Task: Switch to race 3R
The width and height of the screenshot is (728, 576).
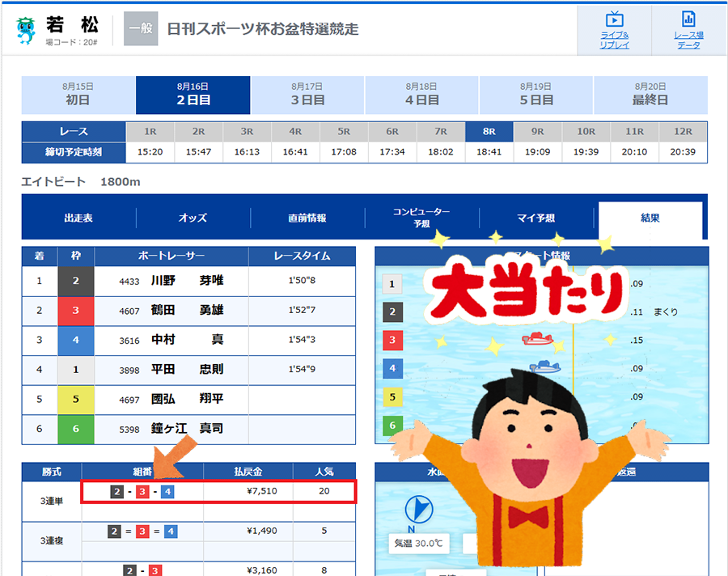Action: click(x=247, y=132)
